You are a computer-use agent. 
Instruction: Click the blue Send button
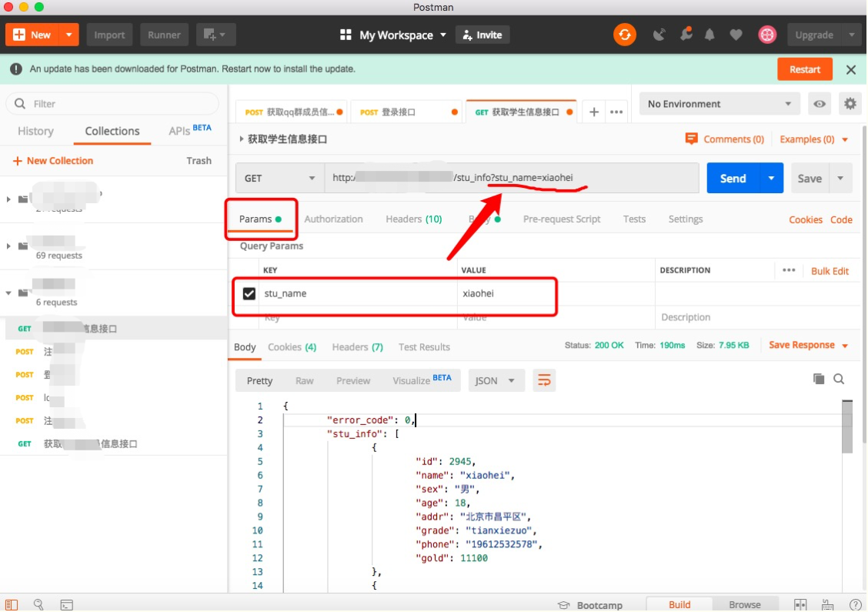click(733, 179)
